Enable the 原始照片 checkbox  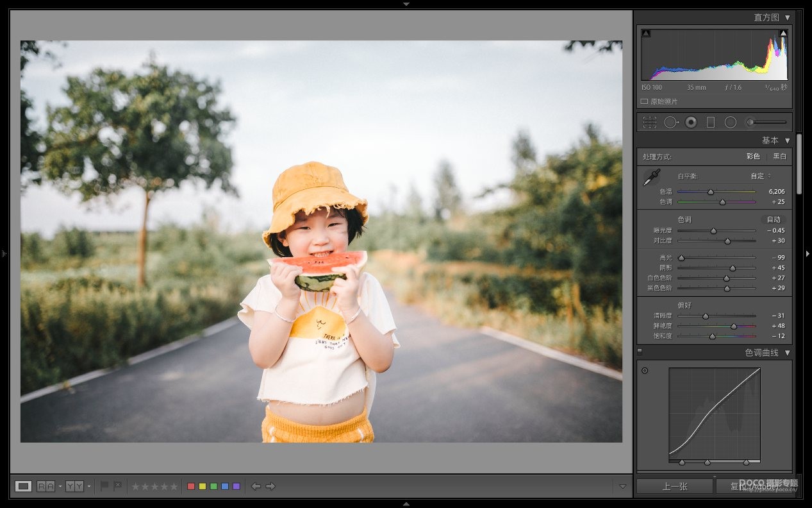(644, 101)
